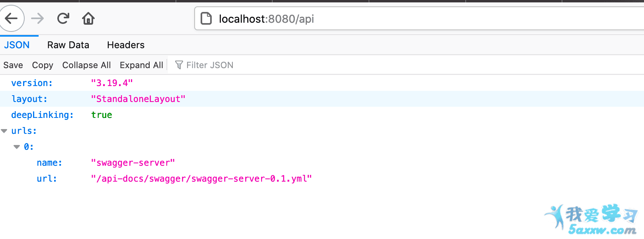Open the Raw Data tab

[x=68, y=45]
